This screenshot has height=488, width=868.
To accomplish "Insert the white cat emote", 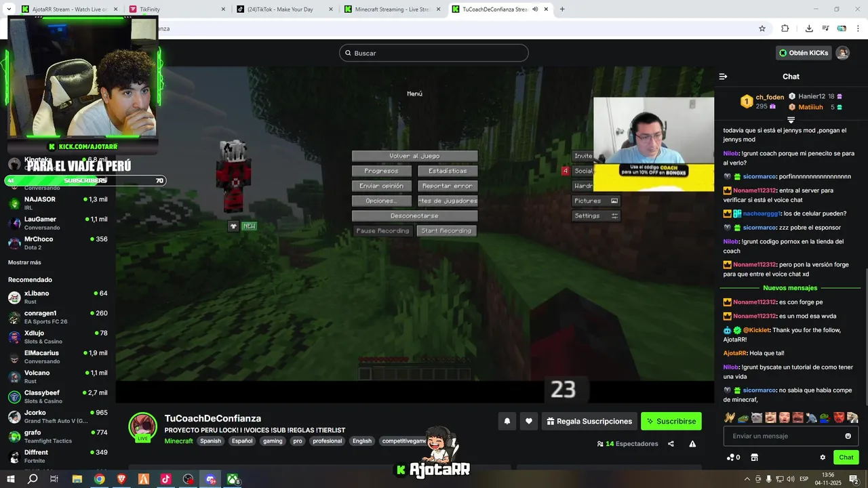I will tap(757, 418).
